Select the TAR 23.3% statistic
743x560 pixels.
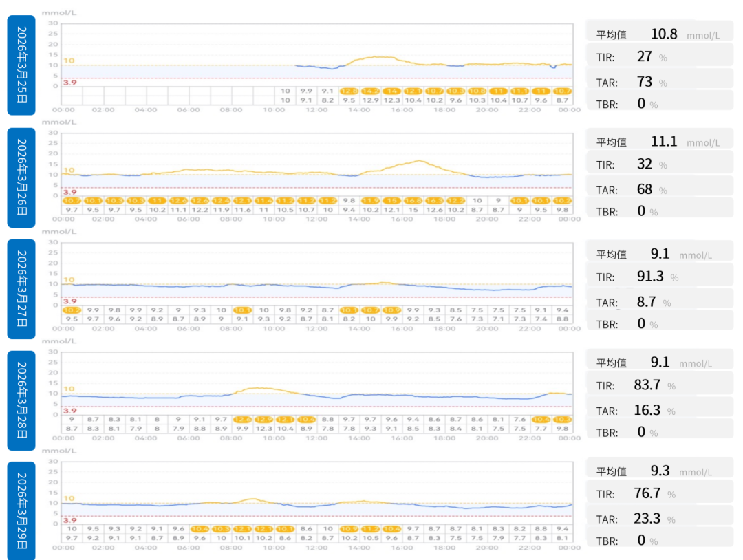click(x=659, y=519)
